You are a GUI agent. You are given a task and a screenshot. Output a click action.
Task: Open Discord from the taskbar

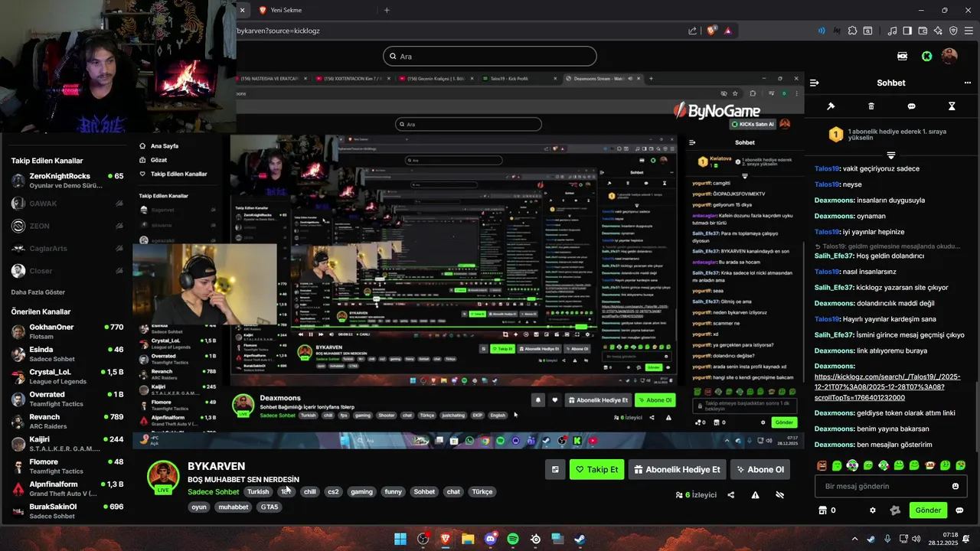coord(490,539)
